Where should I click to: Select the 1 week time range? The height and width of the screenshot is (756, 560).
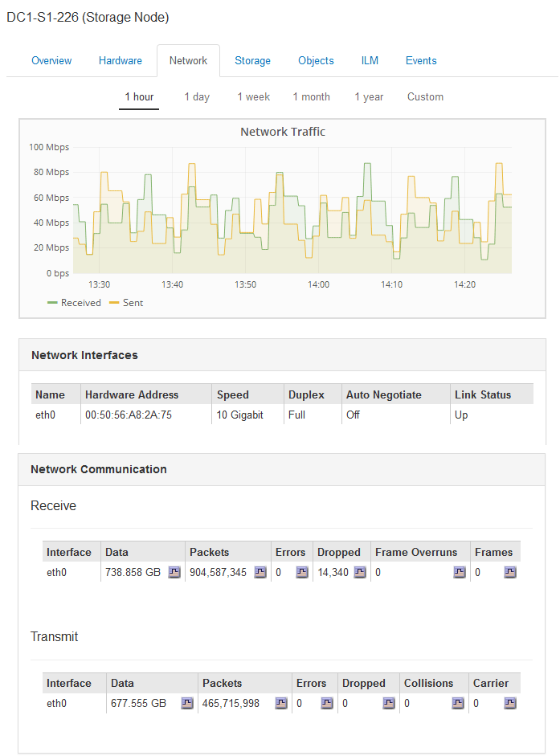click(x=253, y=97)
